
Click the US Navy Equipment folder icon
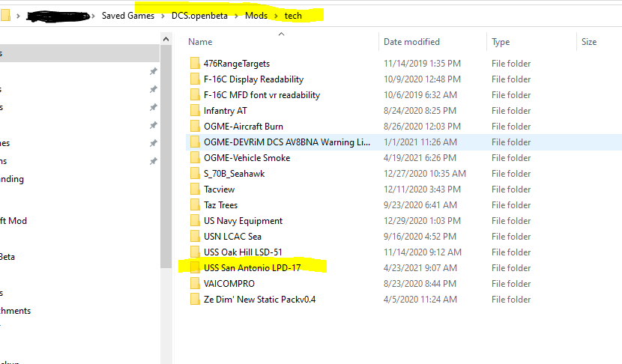(195, 220)
